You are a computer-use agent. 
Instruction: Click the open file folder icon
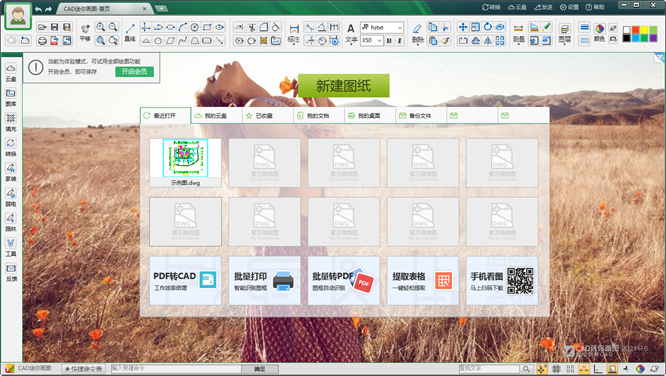42,27
